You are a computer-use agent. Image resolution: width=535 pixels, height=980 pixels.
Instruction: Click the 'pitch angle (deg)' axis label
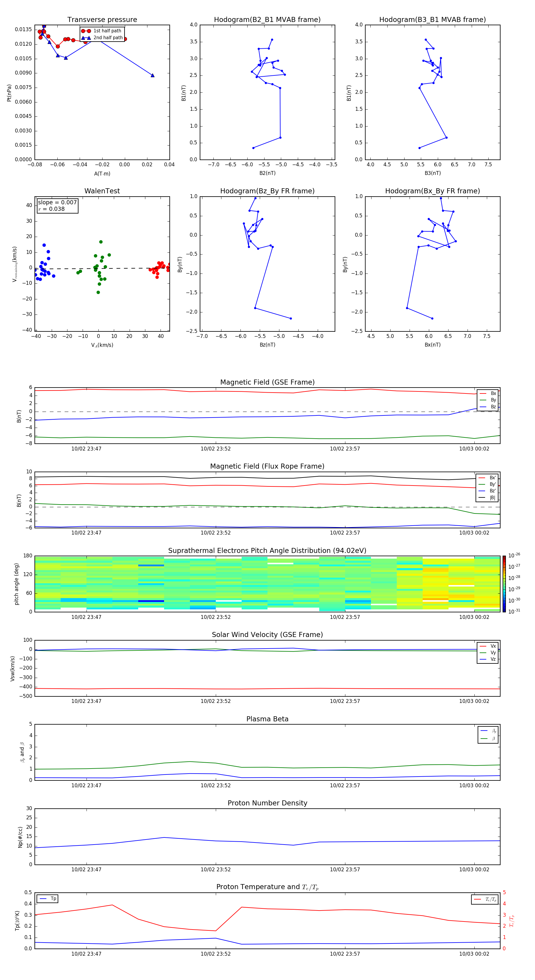pyautogui.click(x=16, y=584)
